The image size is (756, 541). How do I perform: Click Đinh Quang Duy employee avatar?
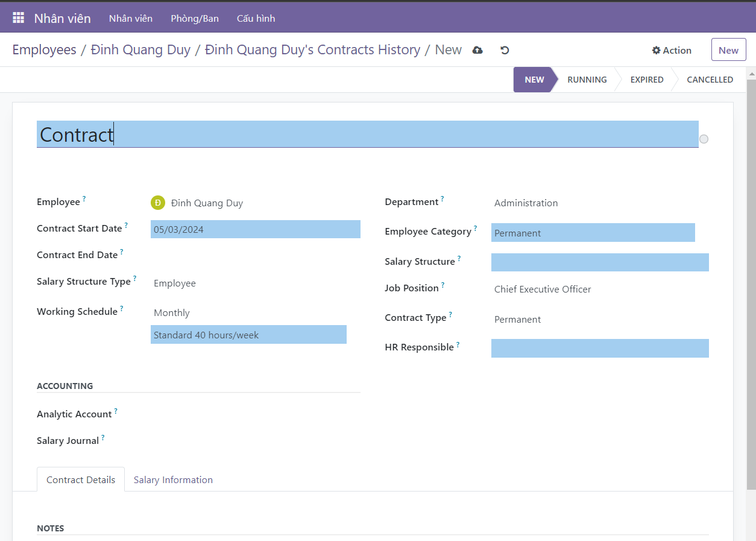(x=158, y=203)
